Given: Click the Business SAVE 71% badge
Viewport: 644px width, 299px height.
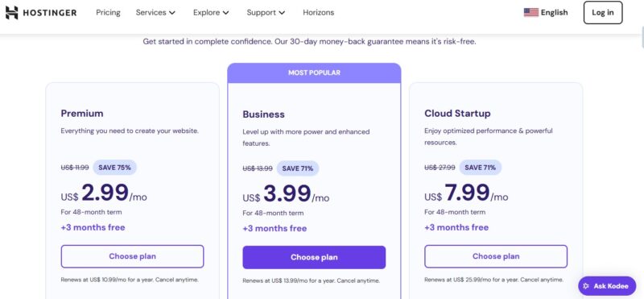Looking at the screenshot, I should coord(298,168).
